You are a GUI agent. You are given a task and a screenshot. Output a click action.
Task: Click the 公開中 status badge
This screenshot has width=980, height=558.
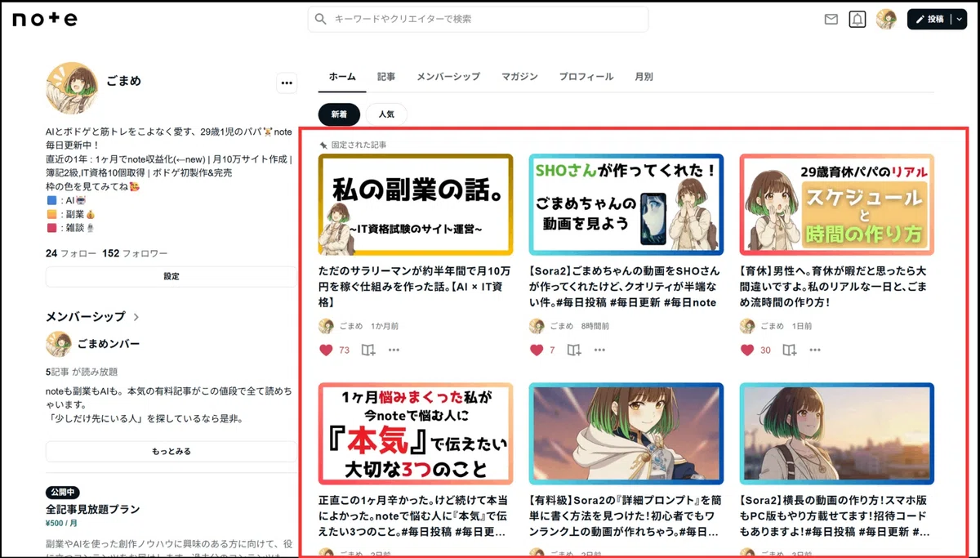(x=62, y=493)
